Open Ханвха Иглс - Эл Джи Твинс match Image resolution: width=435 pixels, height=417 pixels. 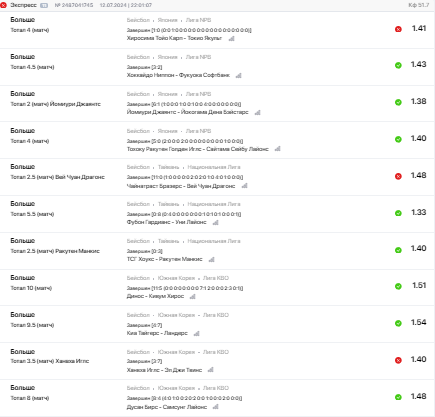(x=164, y=370)
